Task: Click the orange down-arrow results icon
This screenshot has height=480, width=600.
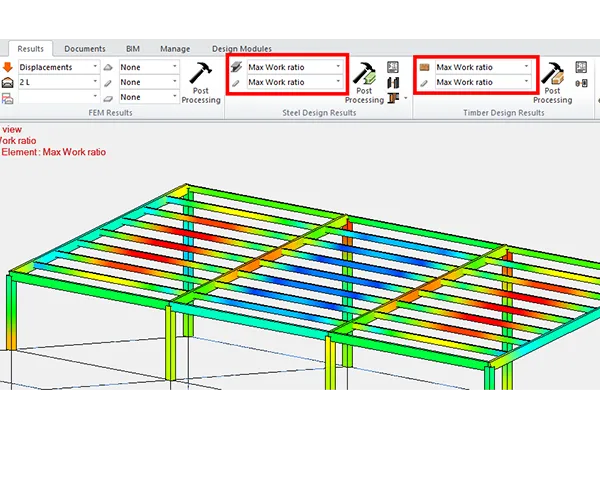Action: tap(8, 67)
